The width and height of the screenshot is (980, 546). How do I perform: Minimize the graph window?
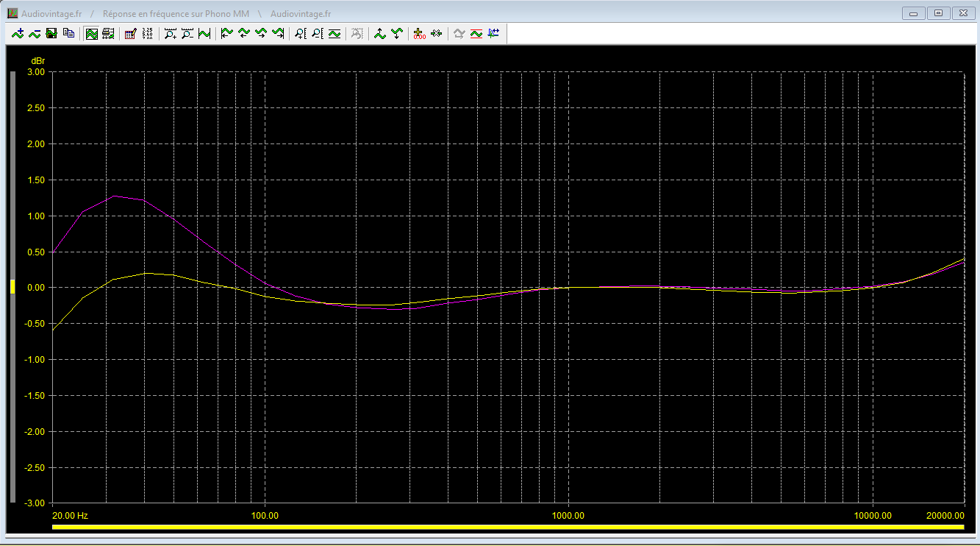pyautogui.click(x=914, y=13)
